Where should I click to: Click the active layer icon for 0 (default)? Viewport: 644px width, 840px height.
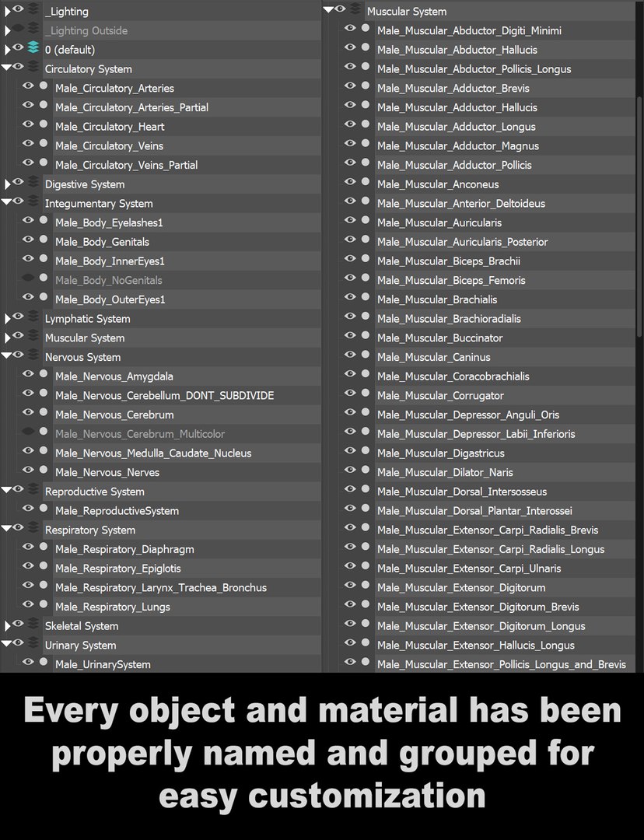[x=33, y=47]
